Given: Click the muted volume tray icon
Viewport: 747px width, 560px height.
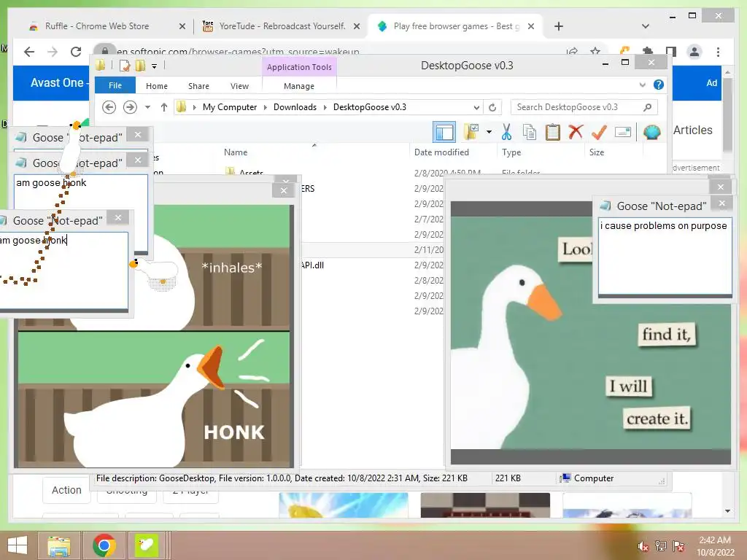Looking at the screenshot, I should [643, 546].
